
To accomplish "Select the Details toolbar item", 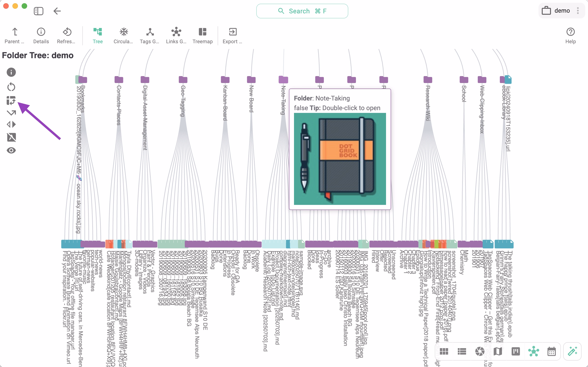I will [41, 35].
